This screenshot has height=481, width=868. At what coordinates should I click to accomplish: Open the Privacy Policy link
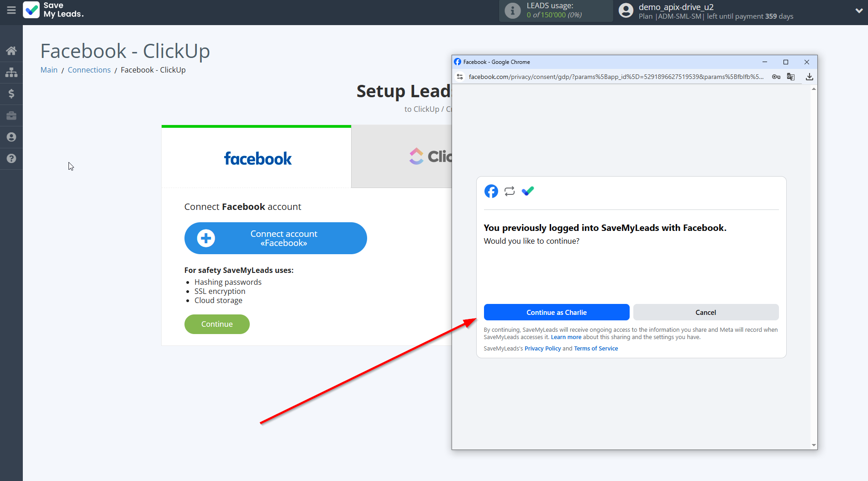[x=542, y=348]
